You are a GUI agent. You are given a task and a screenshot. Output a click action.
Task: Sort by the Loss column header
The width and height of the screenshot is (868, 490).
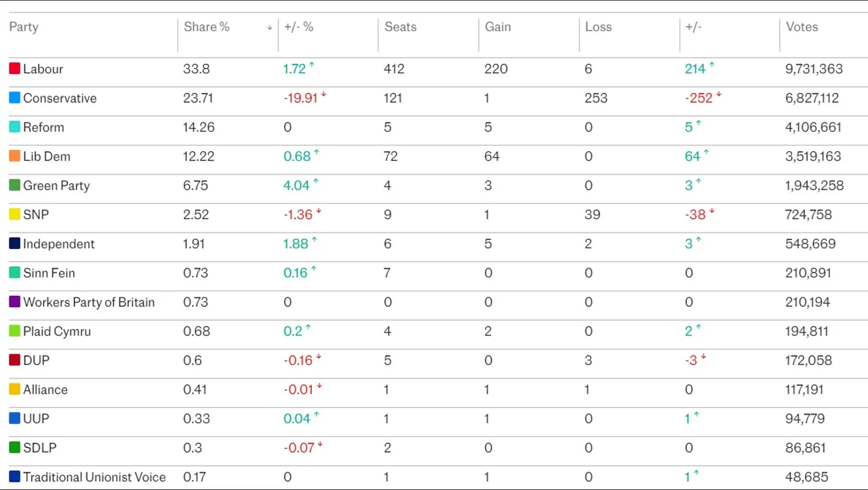599,27
